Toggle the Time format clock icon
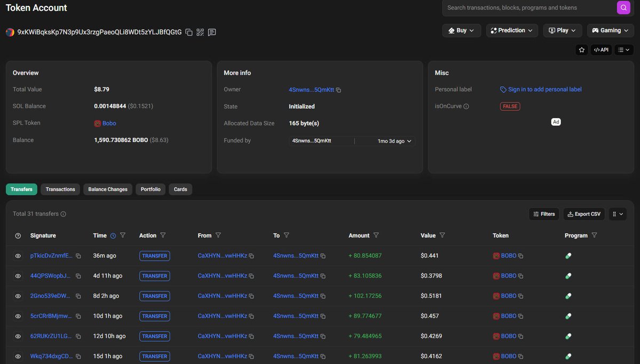 click(113, 235)
